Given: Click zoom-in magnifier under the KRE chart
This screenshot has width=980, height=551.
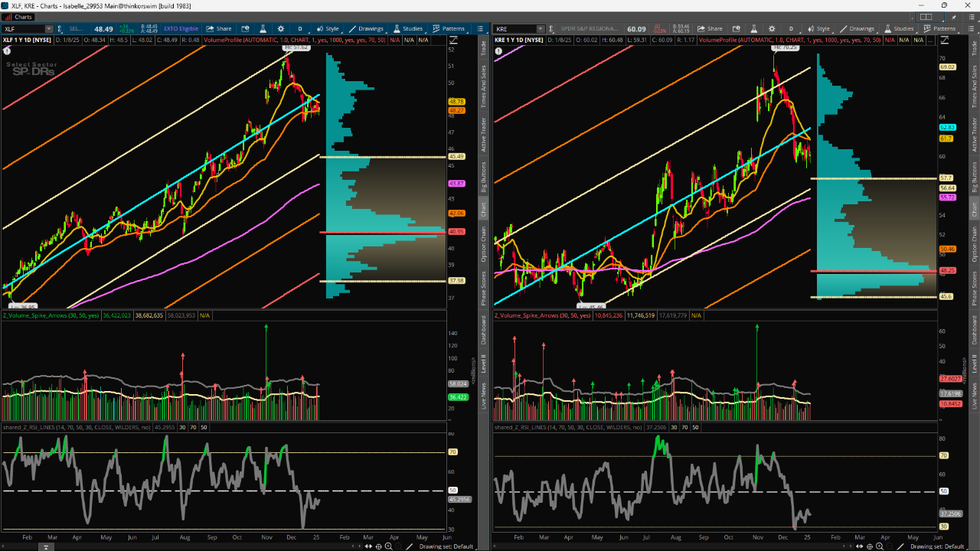Looking at the screenshot, I should tap(880, 546).
